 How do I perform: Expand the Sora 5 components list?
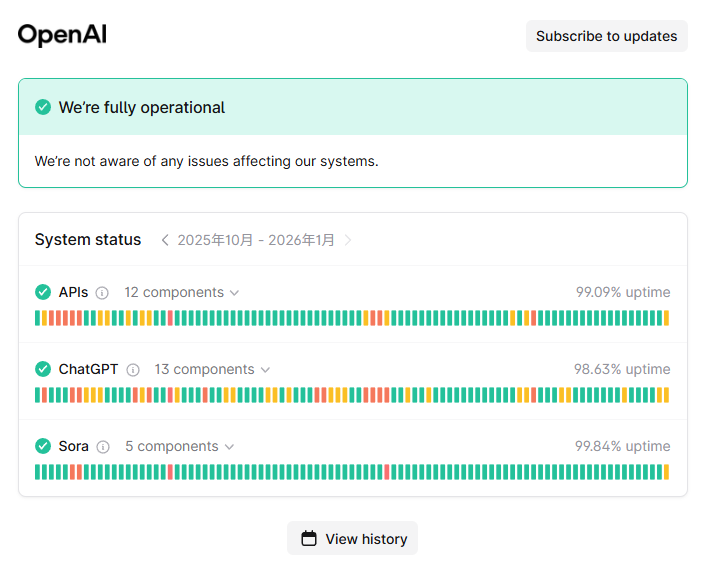coord(180,446)
